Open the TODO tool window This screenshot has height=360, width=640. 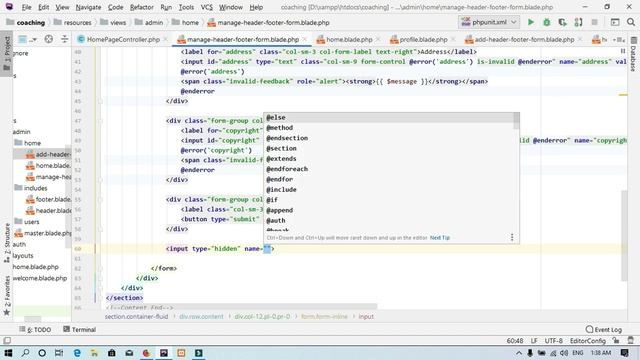pos(35,329)
